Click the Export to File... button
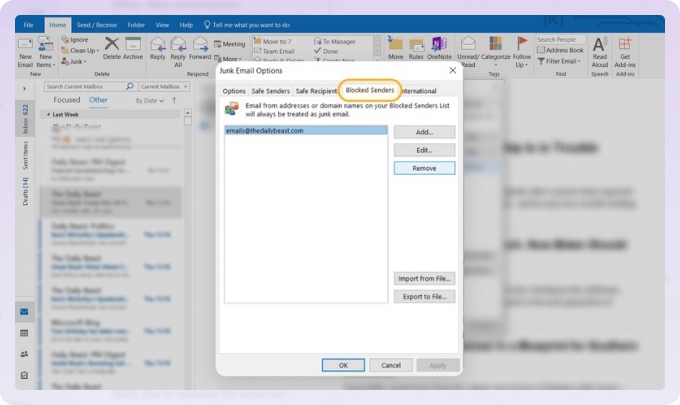 [x=424, y=297]
